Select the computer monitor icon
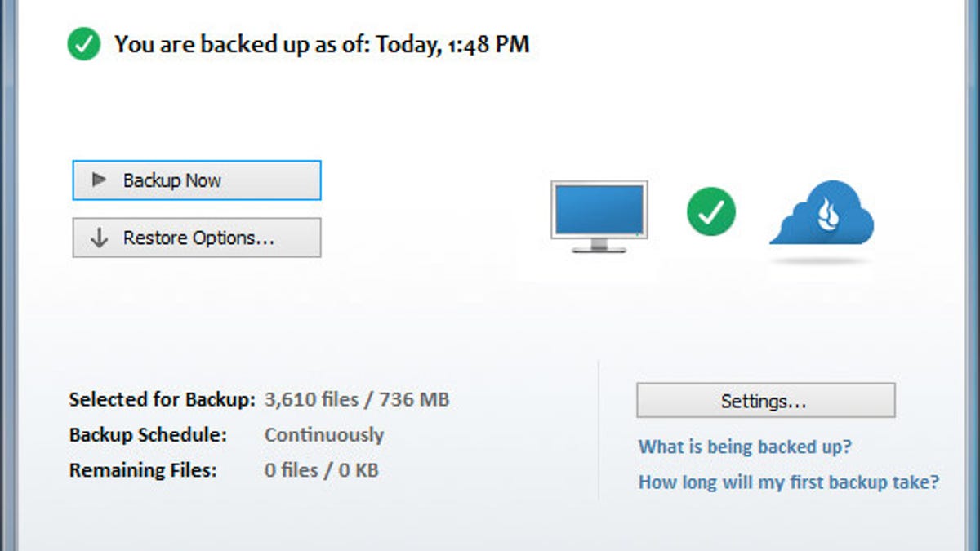 click(599, 216)
